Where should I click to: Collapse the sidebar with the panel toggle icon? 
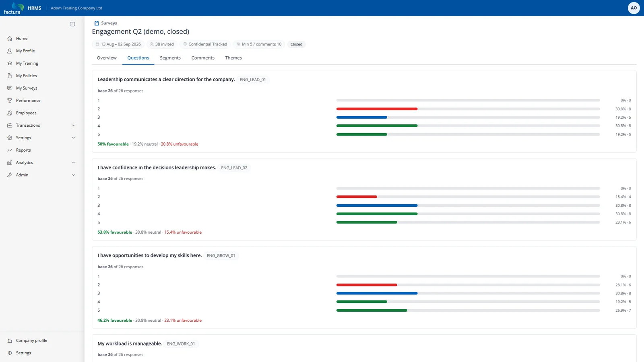[x=72, y=24]
